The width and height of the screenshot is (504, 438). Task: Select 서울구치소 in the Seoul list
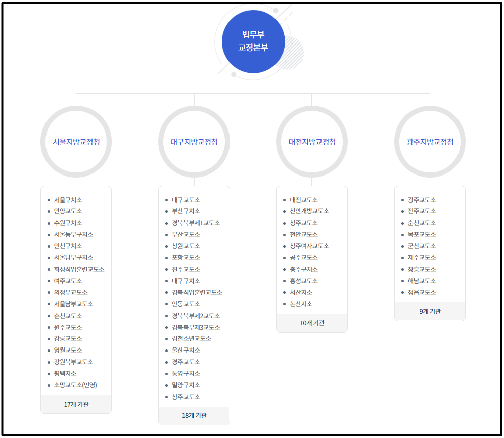[x=68, y=200]
